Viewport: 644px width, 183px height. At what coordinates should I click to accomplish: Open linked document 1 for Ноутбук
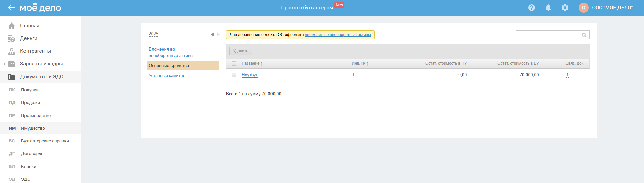pos(567,75)
